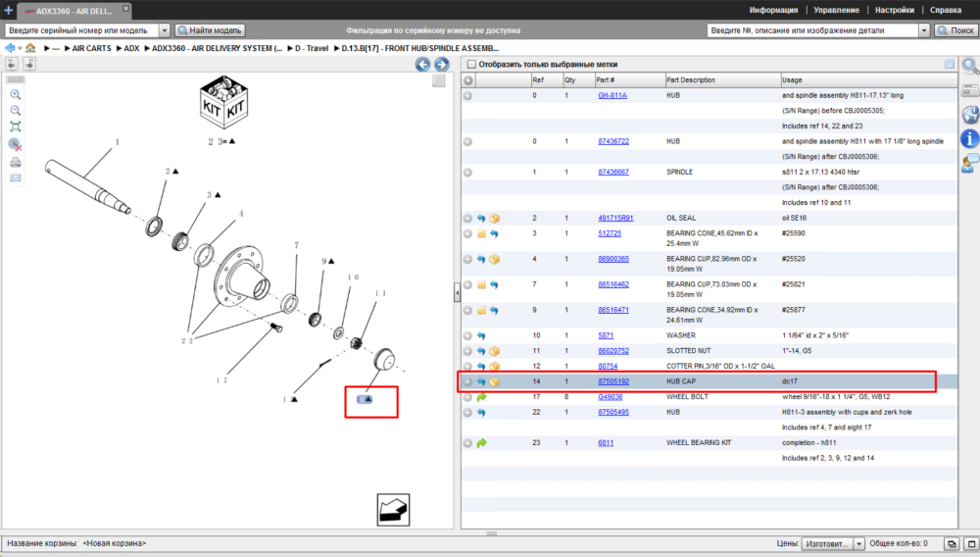This screenshot has width=980, height=557.
Task: Open D.13.B[17] - FRONT HUB/SPINDLE breadcrumb
Action: (420, 48)
